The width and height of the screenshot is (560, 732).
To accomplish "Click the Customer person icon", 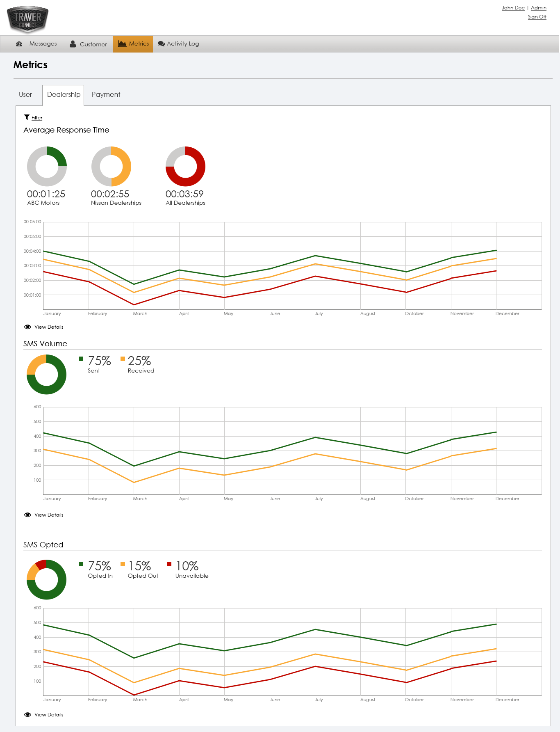I will [x=73, y=44].
